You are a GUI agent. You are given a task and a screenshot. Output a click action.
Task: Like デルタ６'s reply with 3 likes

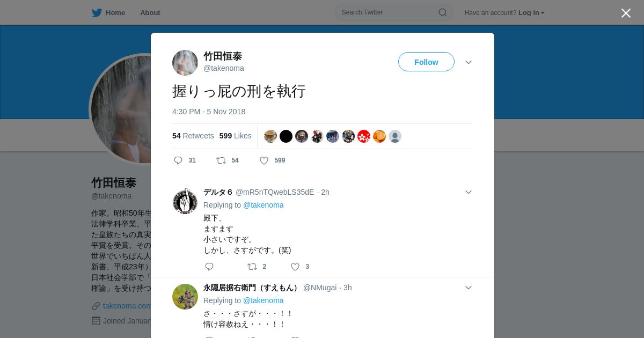tap(295, 267)
